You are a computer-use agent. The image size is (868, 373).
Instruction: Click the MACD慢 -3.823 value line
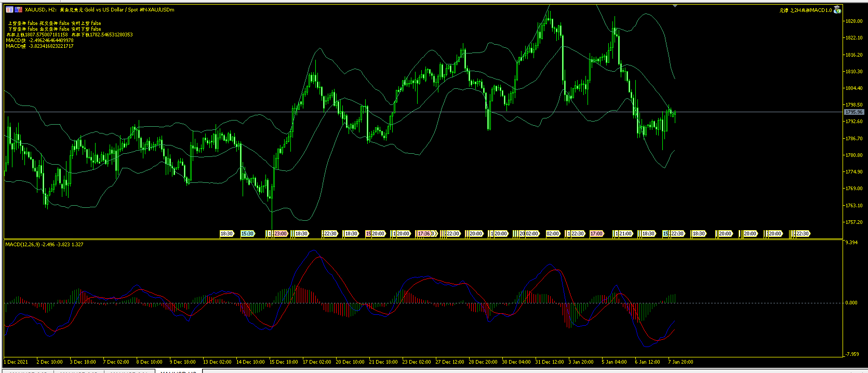(39, 46)
